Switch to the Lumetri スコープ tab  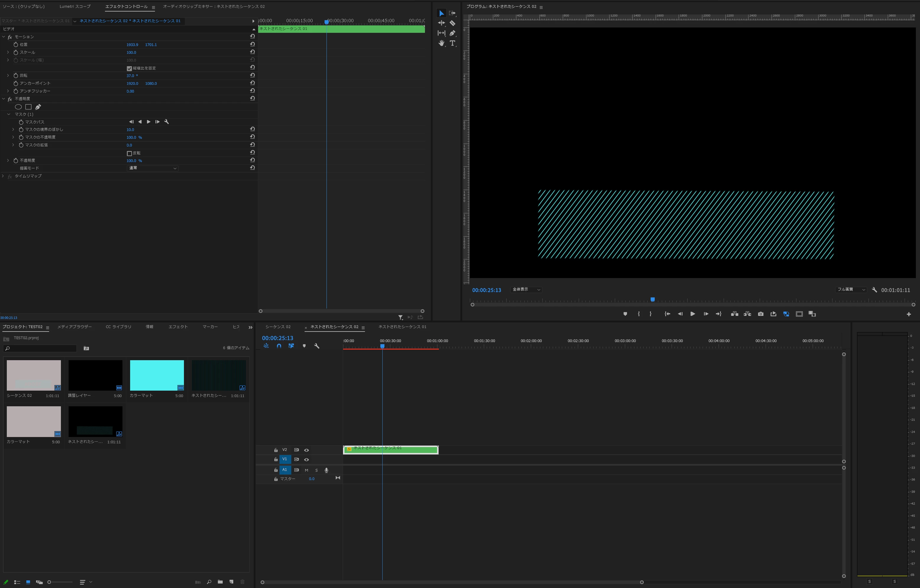(x=75, y=7)
